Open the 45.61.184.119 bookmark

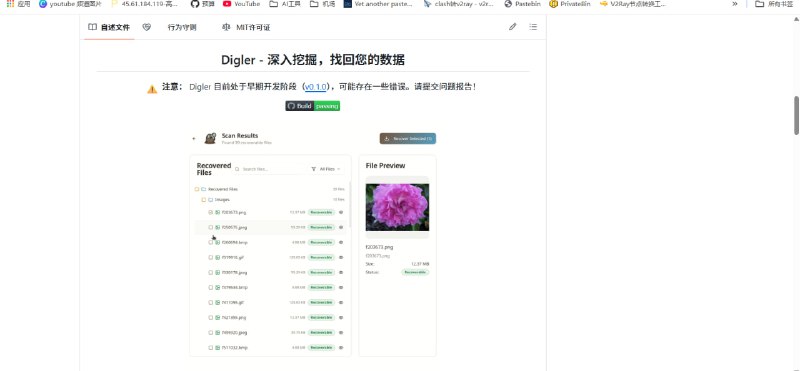[145, 4]
